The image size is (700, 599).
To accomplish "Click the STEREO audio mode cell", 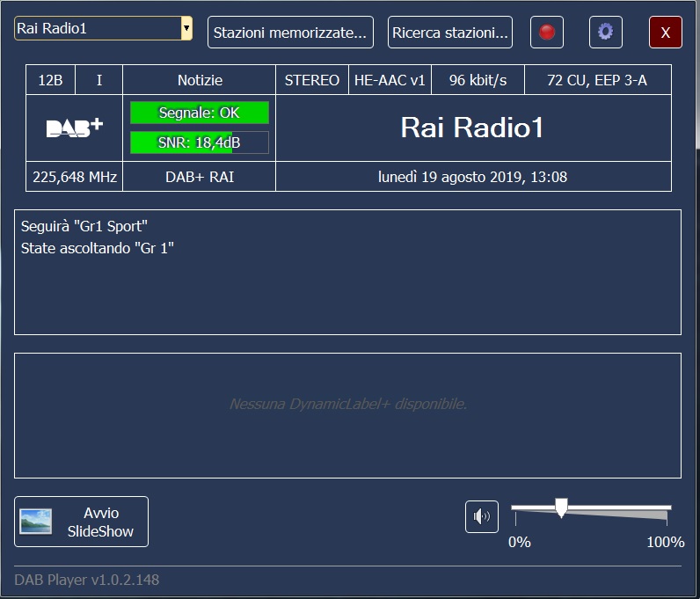I will pos(312,80).
